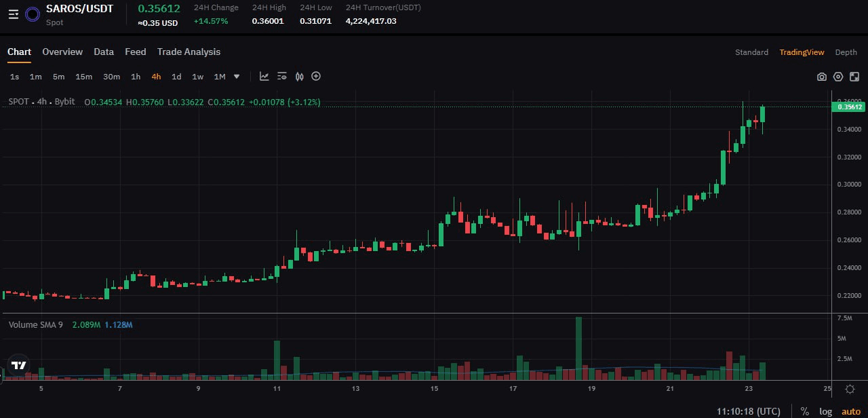The height and width of the screenshot is (418, 868).
Task: Select the 1d timeframe
Action: pyautogui.click(x=176, y=77)
